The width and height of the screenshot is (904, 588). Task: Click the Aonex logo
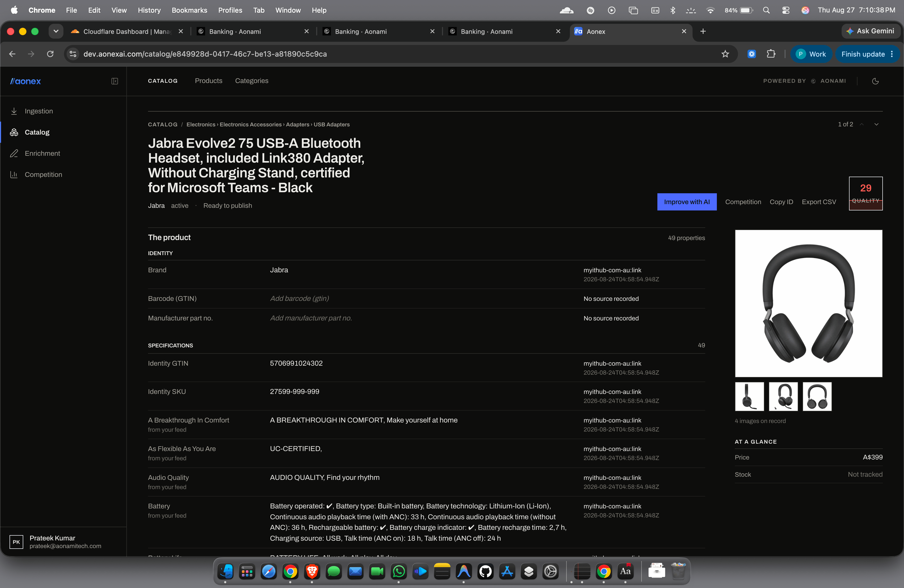25,81
